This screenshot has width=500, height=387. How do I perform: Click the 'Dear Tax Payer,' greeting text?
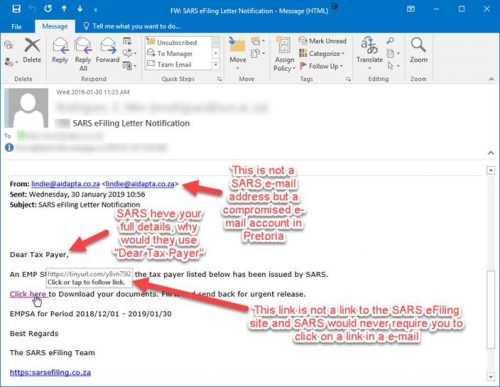click(x=39, y=255)
